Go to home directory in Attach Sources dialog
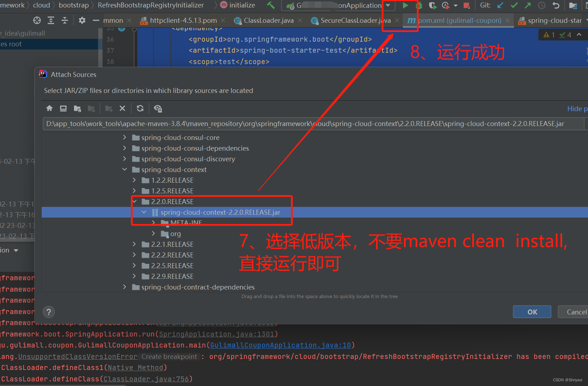Image resolution: width=588 pixels, height=386 pixels. tap(49, 108)
